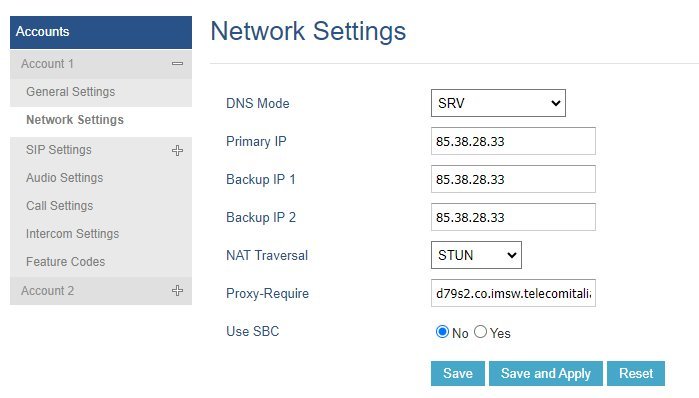Open Feature Codes in the sidebar

pos(66,262)
